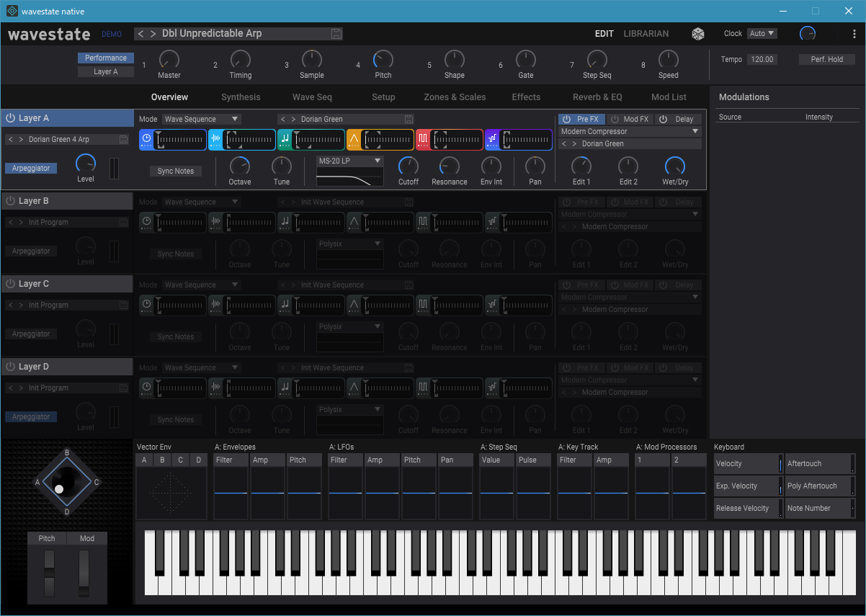Select Vector Env layer B button

[x=162, y=460]
